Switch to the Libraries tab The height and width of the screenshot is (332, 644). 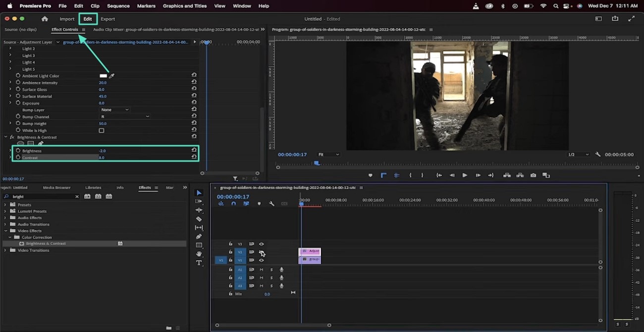93,187
